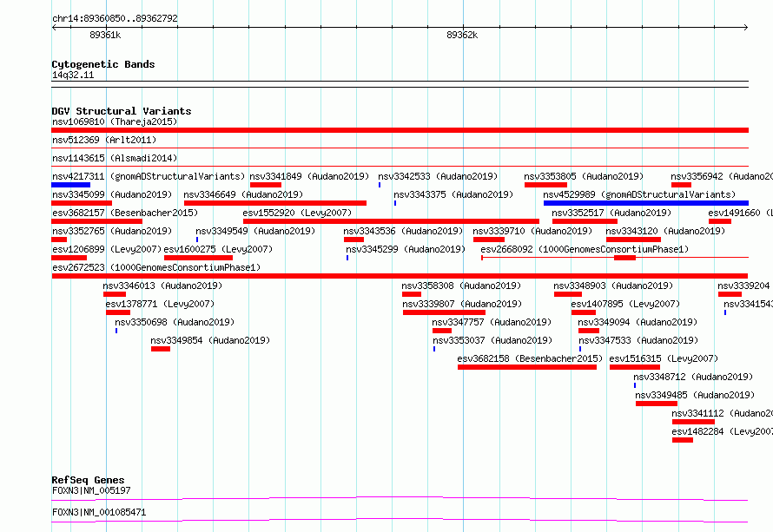Click the nsv3348903 (Audano2019) label
Screen dimensions: 773x532
pos(613,286)
